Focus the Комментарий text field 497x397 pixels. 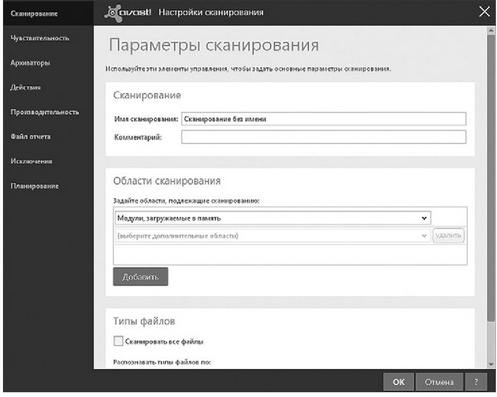click(x=323, y=137)
